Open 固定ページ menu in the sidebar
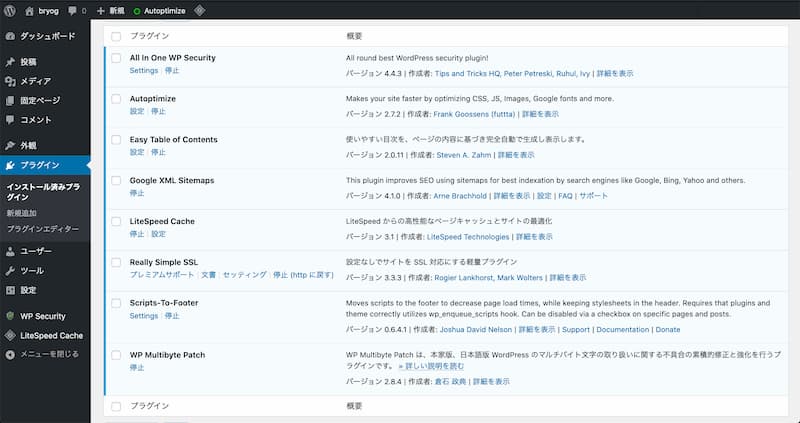Screen dimensions: 800x423 pyautogui.click(x=40, y=101)
